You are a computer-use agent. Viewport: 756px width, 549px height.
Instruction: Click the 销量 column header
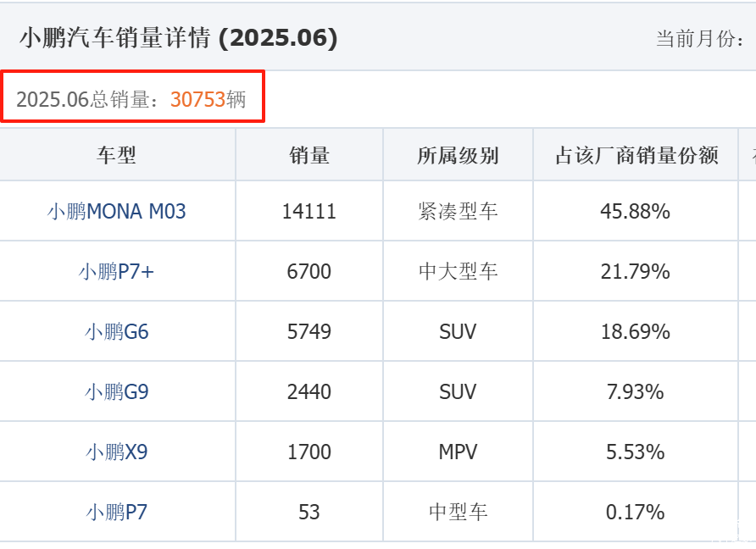(309, 155)
